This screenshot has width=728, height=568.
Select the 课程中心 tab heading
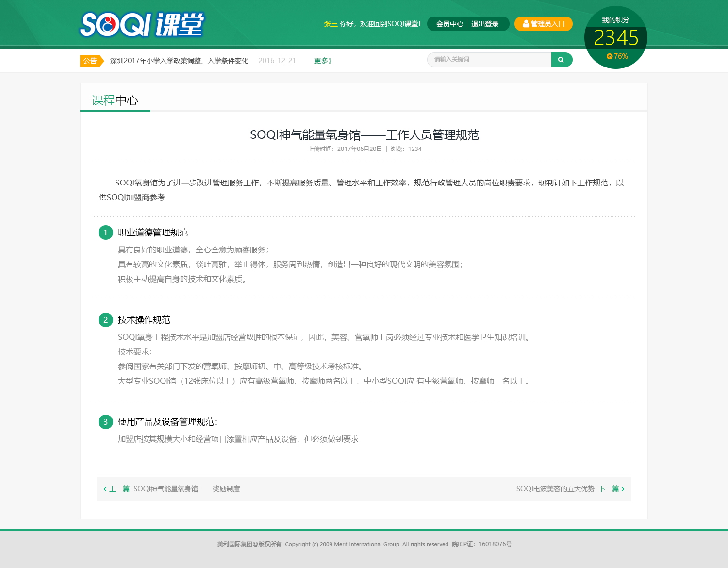coord(115,100)
